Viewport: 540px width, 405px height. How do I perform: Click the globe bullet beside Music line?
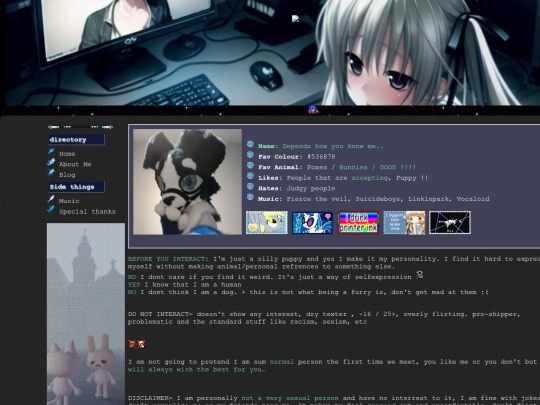(250, 197)
